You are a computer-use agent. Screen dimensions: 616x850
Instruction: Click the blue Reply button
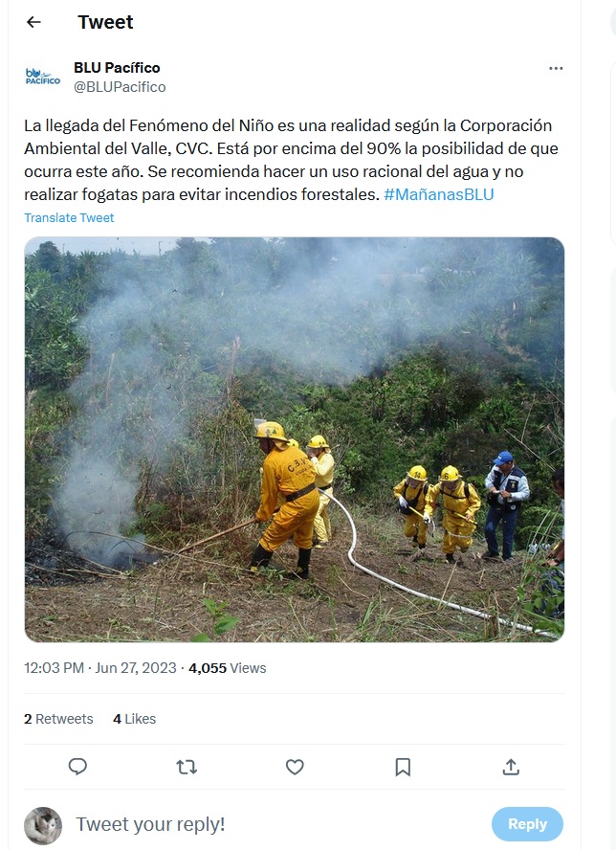coord(527,824)
